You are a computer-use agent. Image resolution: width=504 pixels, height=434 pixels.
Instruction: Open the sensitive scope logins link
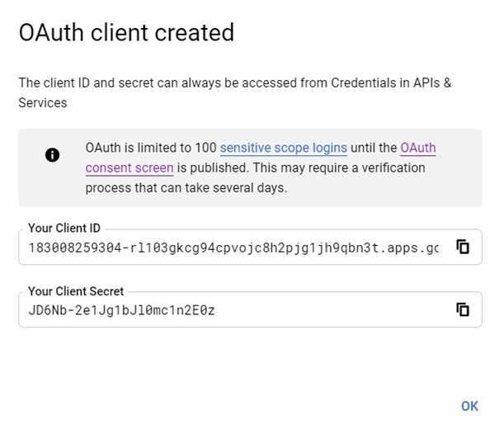[283, 149]
